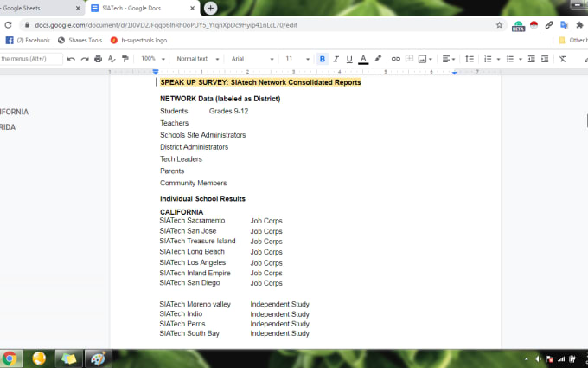Increase the paragraph indent
The height and width of the screenshot is (368, 588).
point(545,59)
